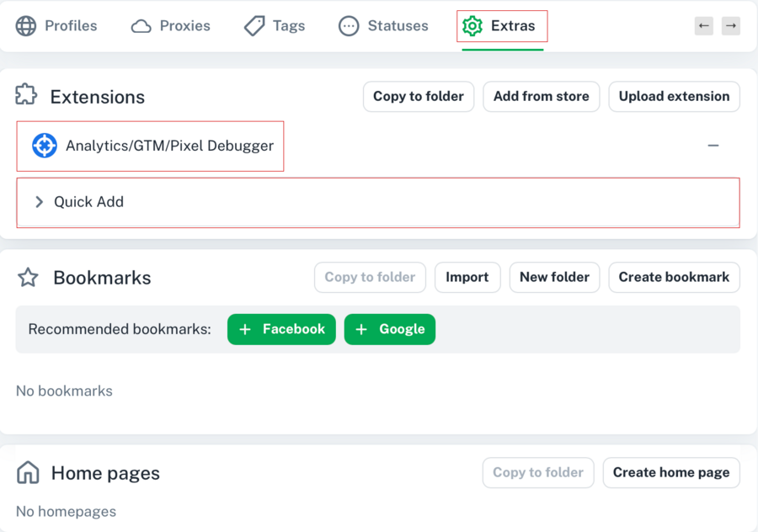Add the recommended Google bookmark
Viewport: 758px width, 532px height.
pos(390,329)
